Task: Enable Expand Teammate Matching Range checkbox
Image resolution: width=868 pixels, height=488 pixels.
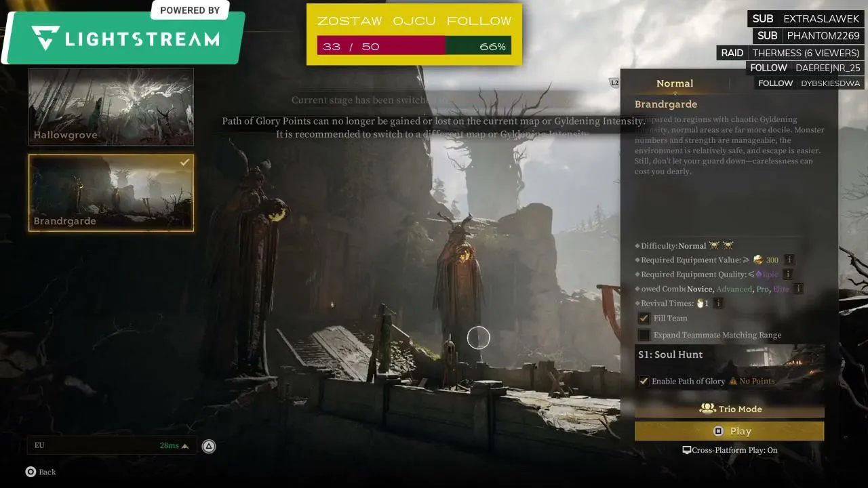Action: [x=644, y=335]
